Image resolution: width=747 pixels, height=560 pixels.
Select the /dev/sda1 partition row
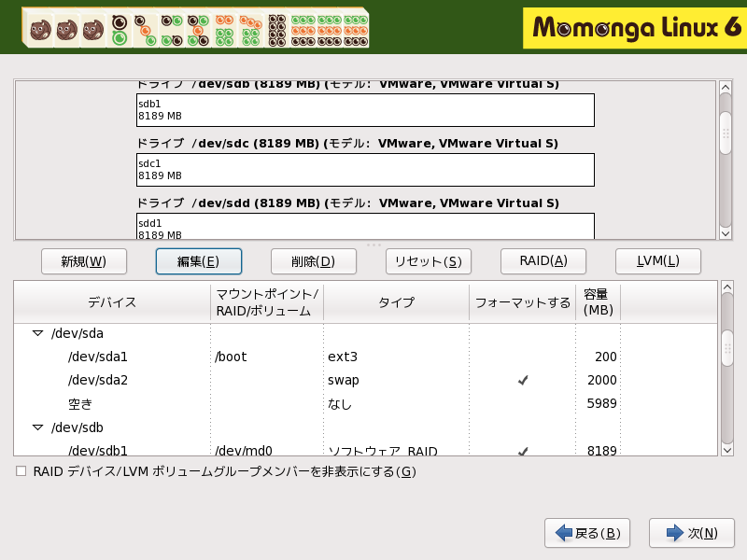(365, 357)
